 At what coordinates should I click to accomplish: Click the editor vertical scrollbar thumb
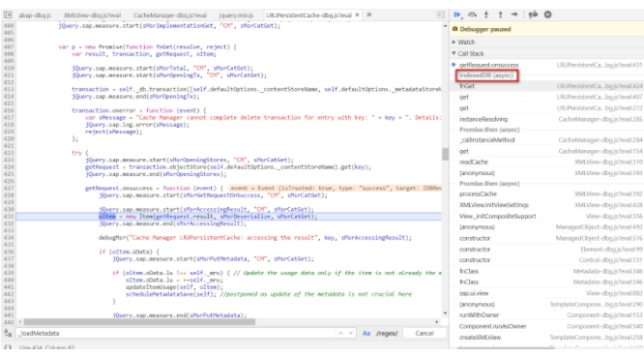click(445, 154)
